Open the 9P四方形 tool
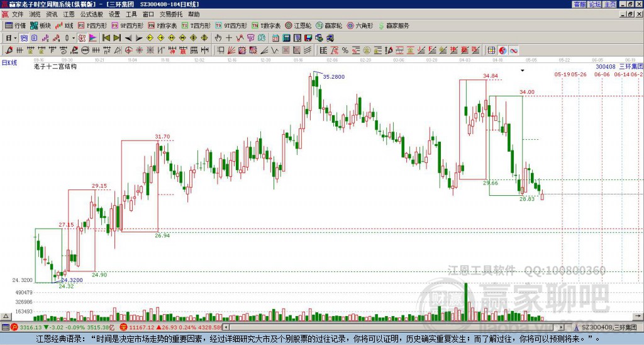 click(128, 25)
